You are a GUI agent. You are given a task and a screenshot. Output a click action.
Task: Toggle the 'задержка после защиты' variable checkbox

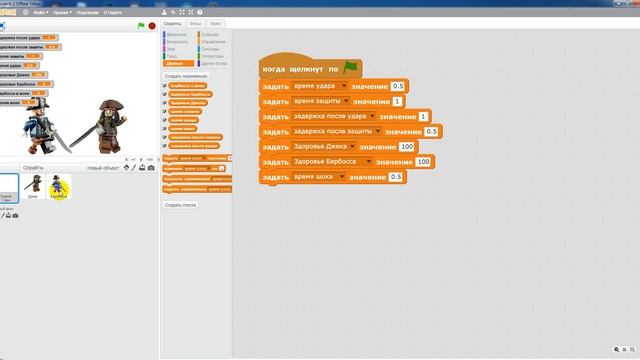click(164, 137)
